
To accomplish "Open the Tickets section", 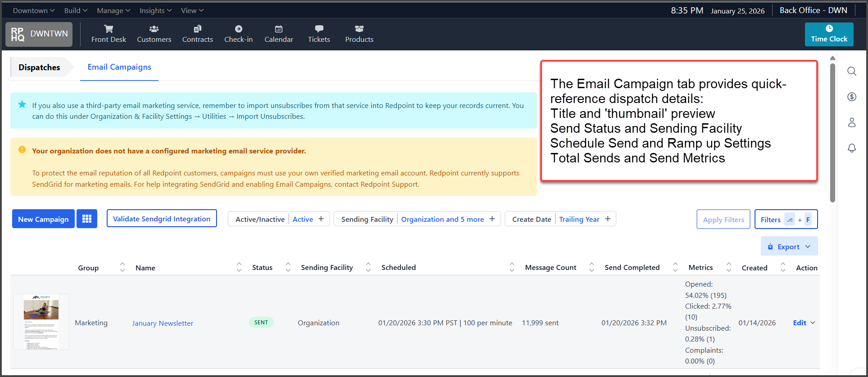I will (x=319, y=34).
